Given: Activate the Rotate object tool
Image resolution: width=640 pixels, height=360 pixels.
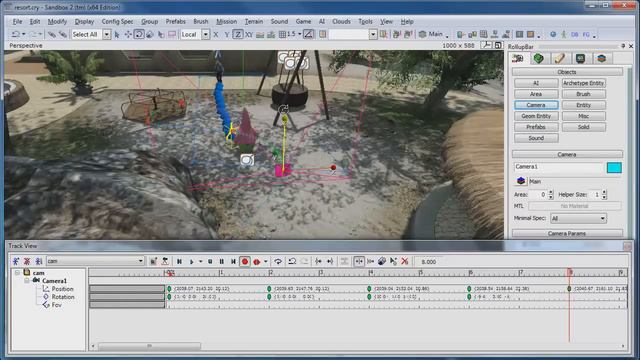Looking at the screenshot, I should [139, 35].
